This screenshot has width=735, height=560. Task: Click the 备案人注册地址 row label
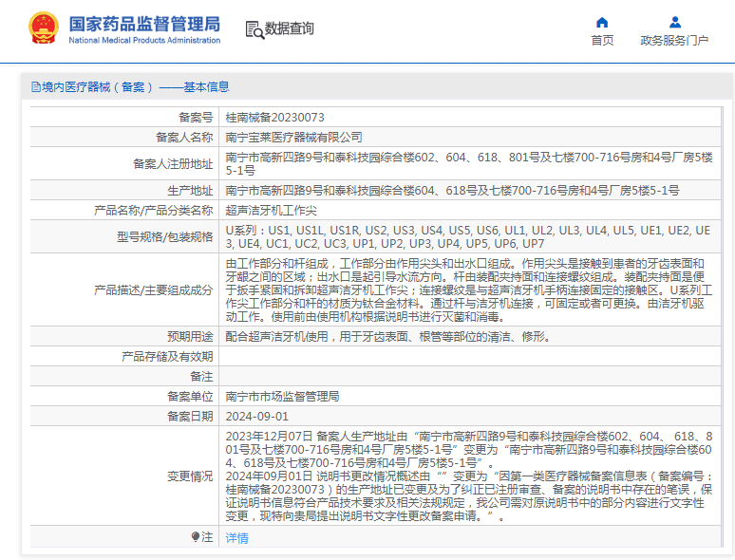(x=173, y=163)
